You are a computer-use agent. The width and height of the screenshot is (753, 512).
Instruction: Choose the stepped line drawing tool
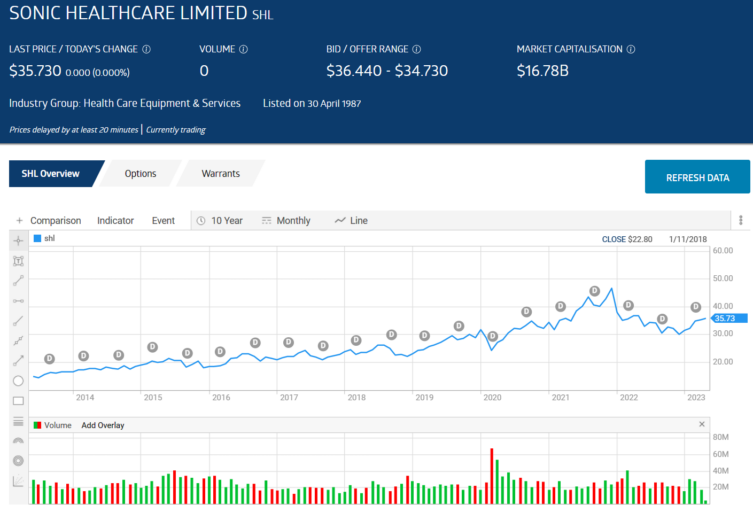(18, 341)
